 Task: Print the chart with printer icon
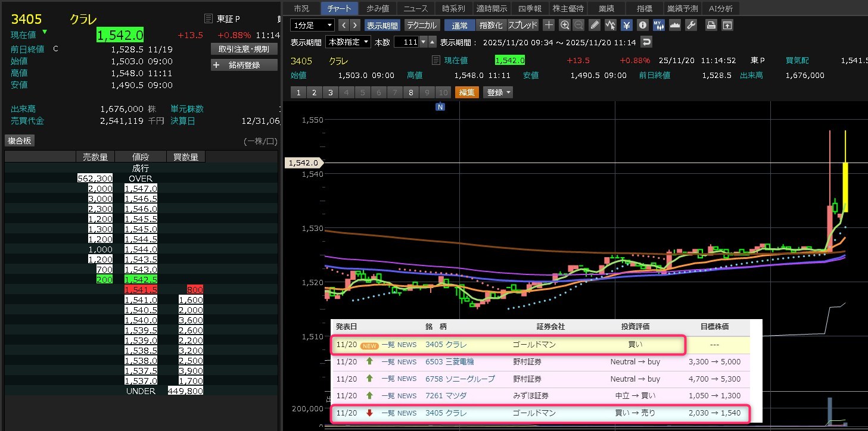pyautogui.click(x=711, y=25)
